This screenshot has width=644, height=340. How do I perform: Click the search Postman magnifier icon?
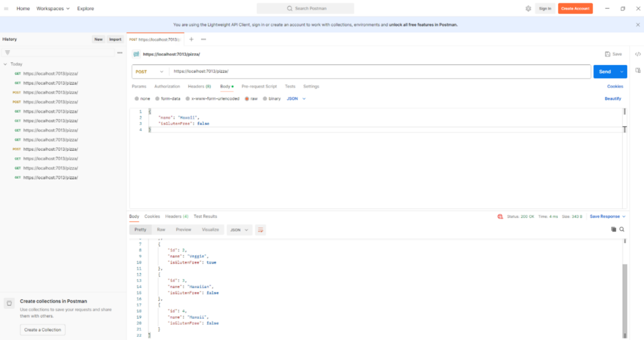pyautogui.click(x=291, y=8)
